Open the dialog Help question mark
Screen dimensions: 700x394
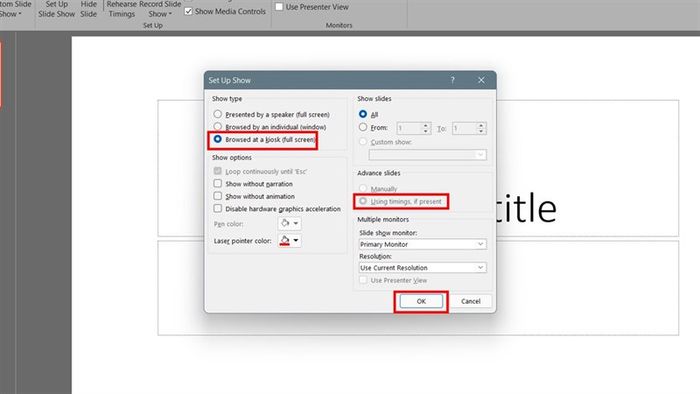[453, 80]
